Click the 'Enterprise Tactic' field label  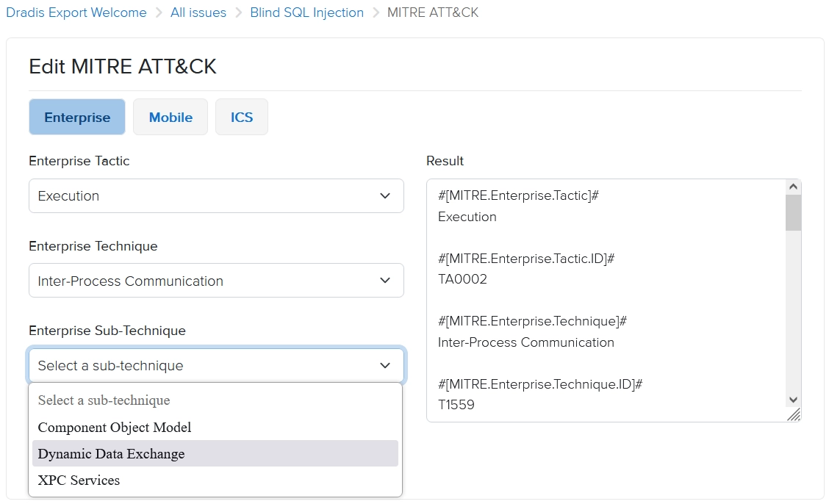click(x=79, y=161)
